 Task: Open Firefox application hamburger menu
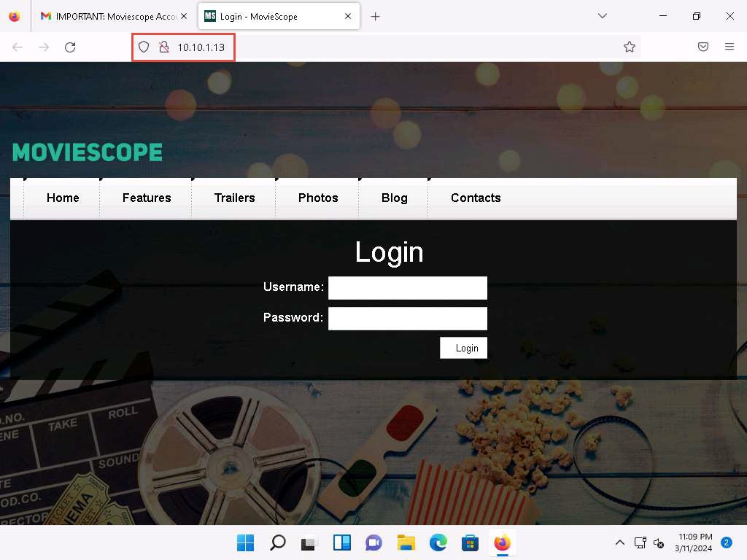pyautogui.click(x=729, y=47)
